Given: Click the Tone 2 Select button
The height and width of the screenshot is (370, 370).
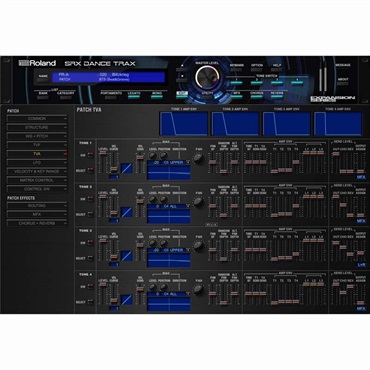Looking at the screenshot, I should pos(90,214).
